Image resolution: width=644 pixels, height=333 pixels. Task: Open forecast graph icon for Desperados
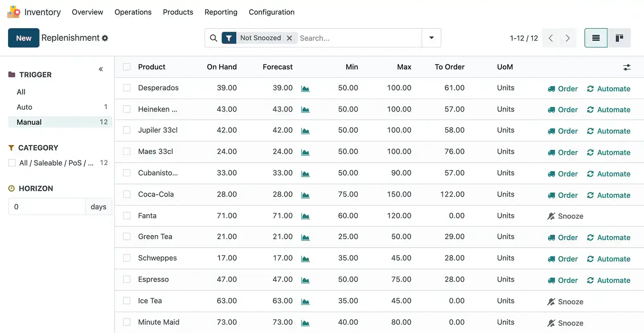pyautogui.click(x=305, y=89)
